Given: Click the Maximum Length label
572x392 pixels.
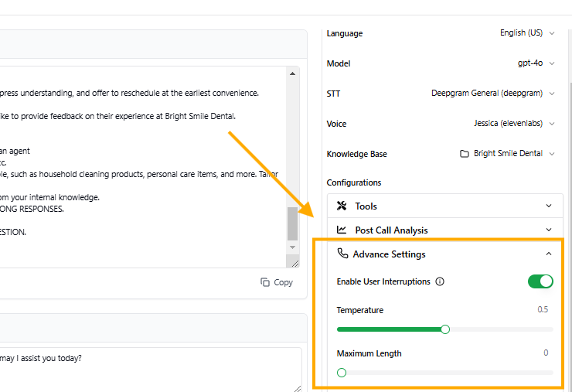Looking at the screenshot, I should click(x=369, y=353).
